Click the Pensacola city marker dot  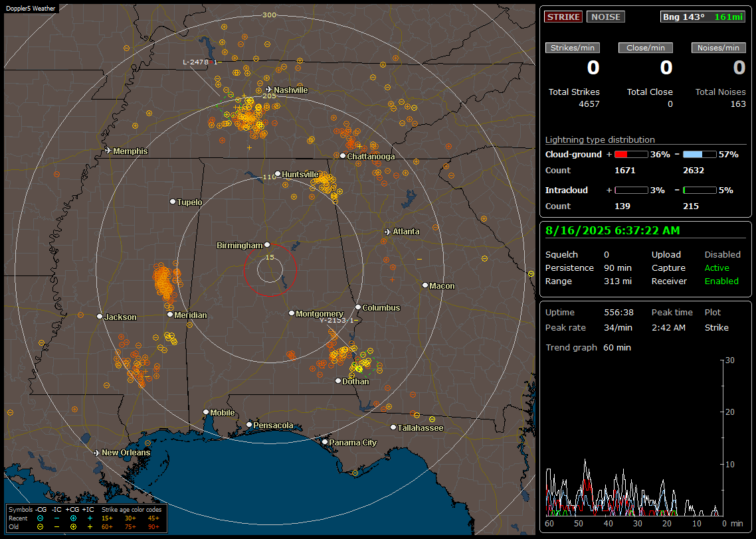tap(248, 425)
